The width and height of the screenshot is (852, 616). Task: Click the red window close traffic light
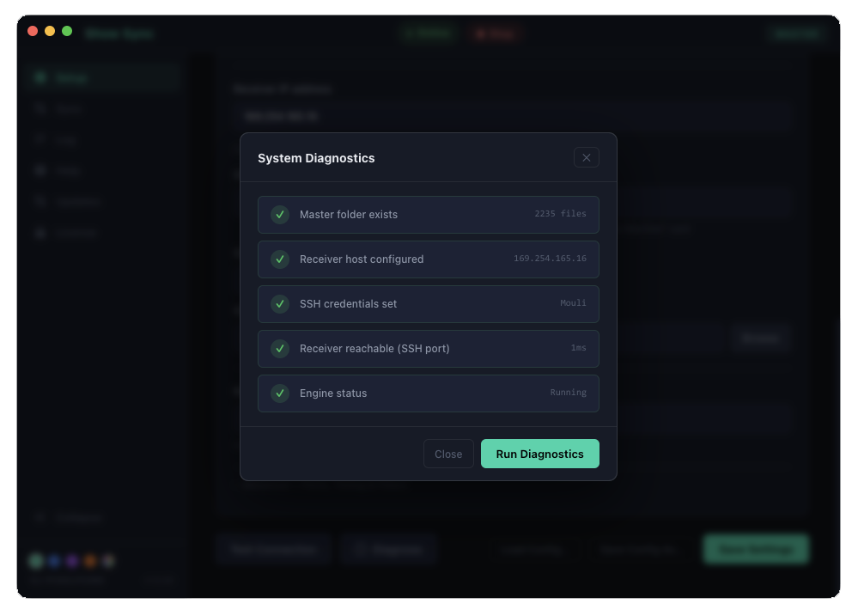click(33, 31)
